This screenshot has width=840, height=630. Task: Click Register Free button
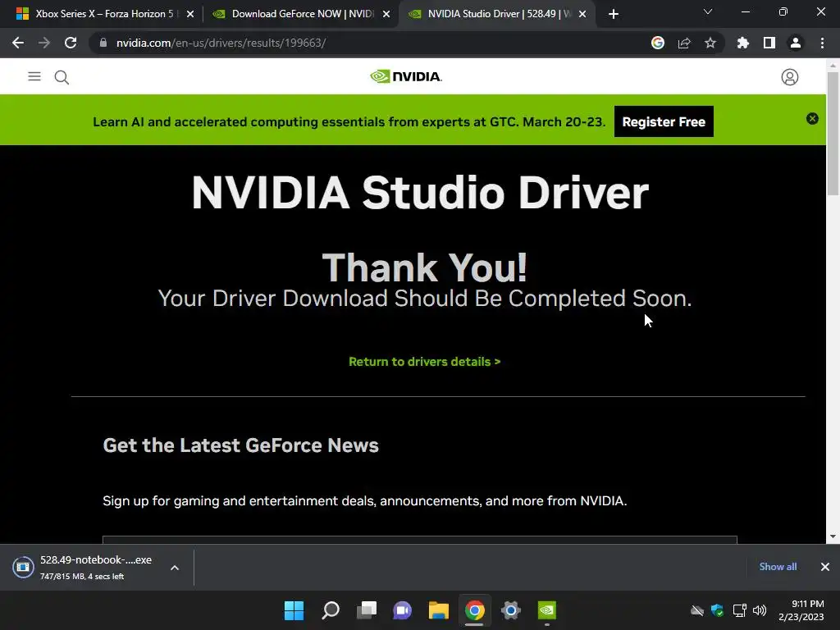(663, 121)
